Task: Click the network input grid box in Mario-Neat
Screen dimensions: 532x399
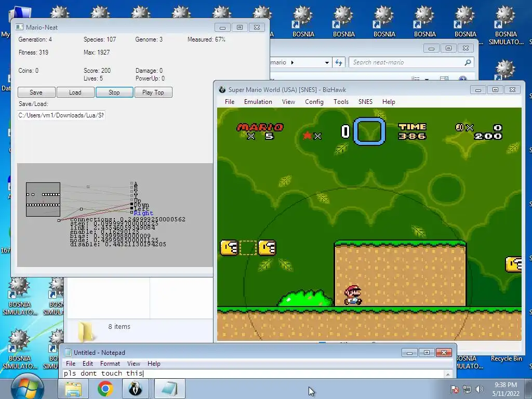Action: [43, 199]
